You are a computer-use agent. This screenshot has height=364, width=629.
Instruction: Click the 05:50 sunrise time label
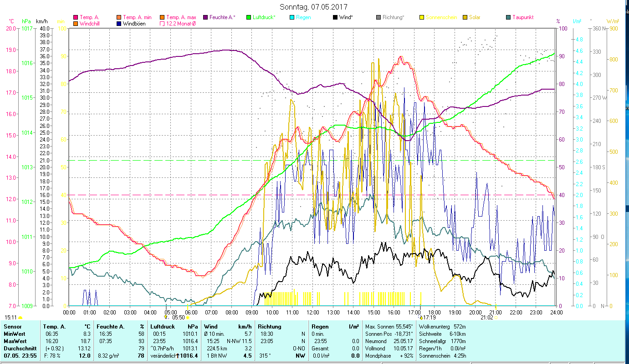[x=179, y=318]
